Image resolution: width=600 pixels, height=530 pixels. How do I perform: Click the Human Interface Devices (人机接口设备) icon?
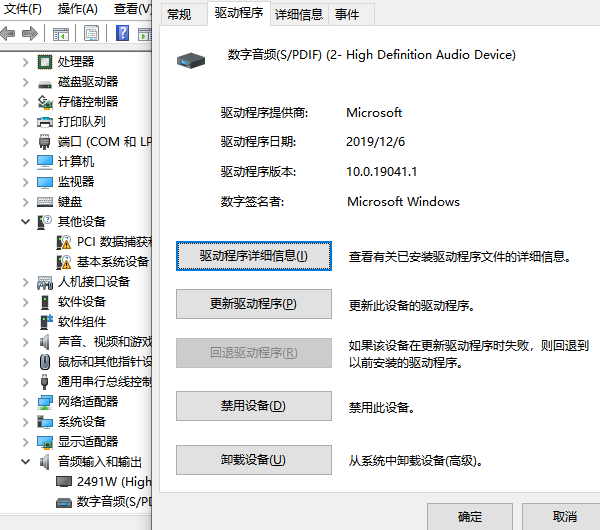45,282
